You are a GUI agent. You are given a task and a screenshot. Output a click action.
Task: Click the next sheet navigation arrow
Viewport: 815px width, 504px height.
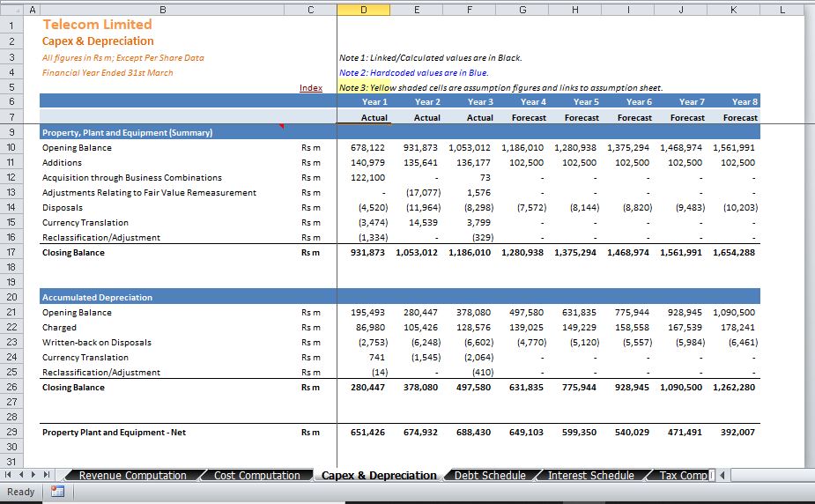[33, 474]
